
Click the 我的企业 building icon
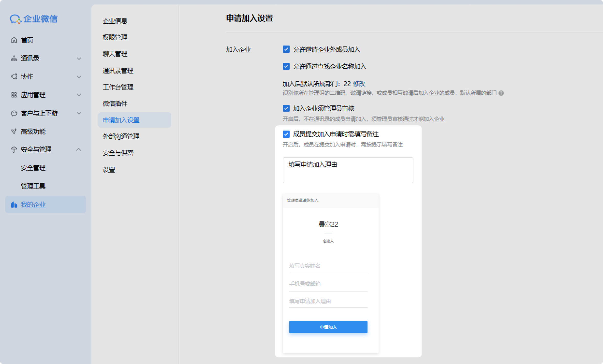[x=14, y=205]
